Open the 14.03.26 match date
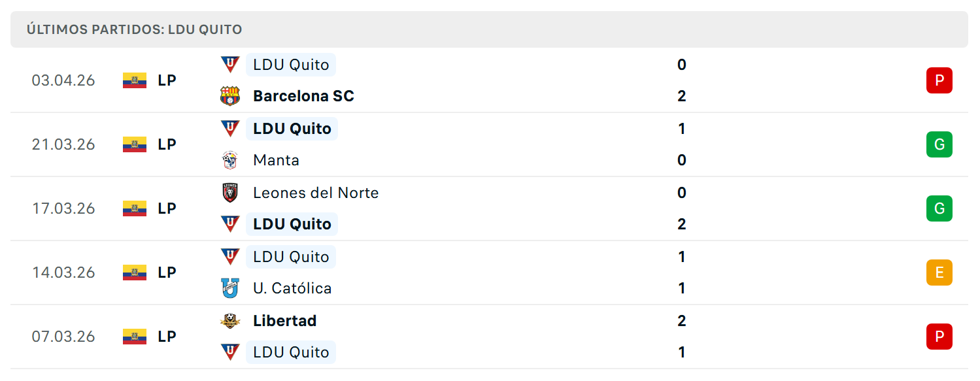980x381 pixels. point(63,273)
